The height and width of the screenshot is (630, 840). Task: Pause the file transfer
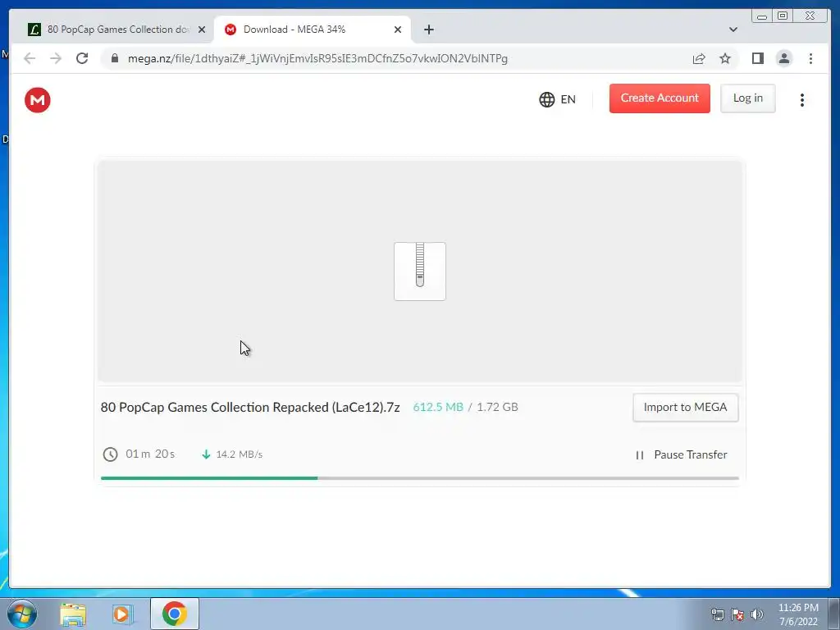coord(681,454)
